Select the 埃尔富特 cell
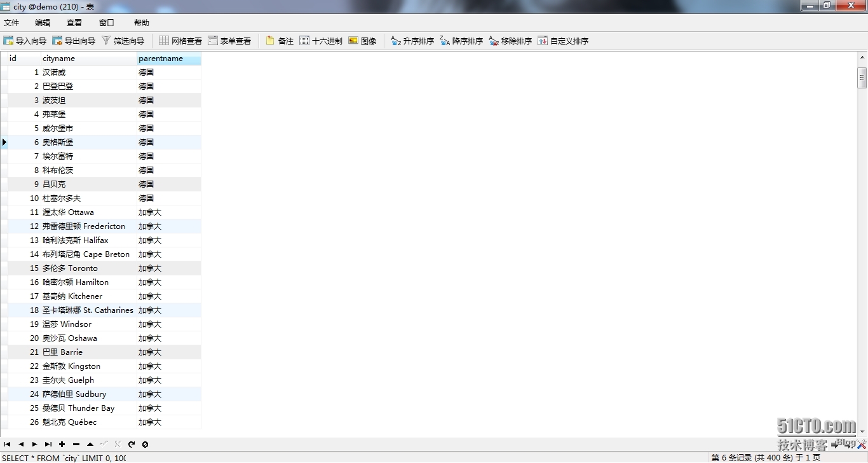Viewport: 868px width, 463px height. pyautogui.click(x=89, y=156)
